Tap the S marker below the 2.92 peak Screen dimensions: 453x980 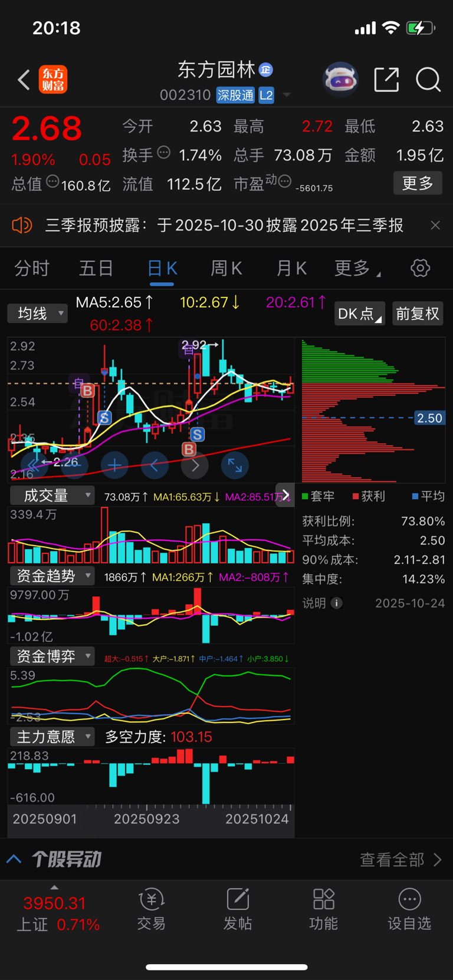(198, 435)
